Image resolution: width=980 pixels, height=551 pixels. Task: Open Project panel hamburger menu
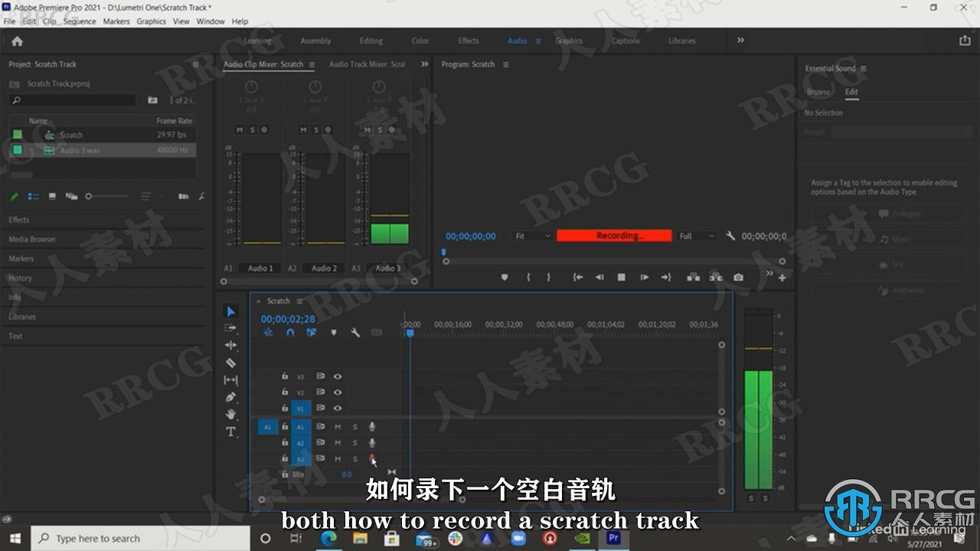pos(195,64)
